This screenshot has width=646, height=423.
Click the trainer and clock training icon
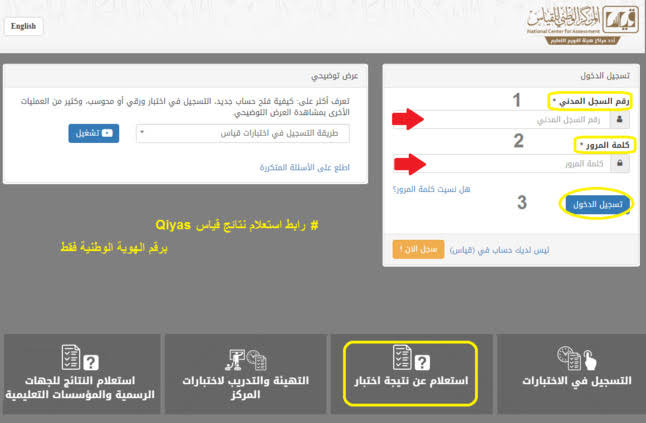[246, 360]
